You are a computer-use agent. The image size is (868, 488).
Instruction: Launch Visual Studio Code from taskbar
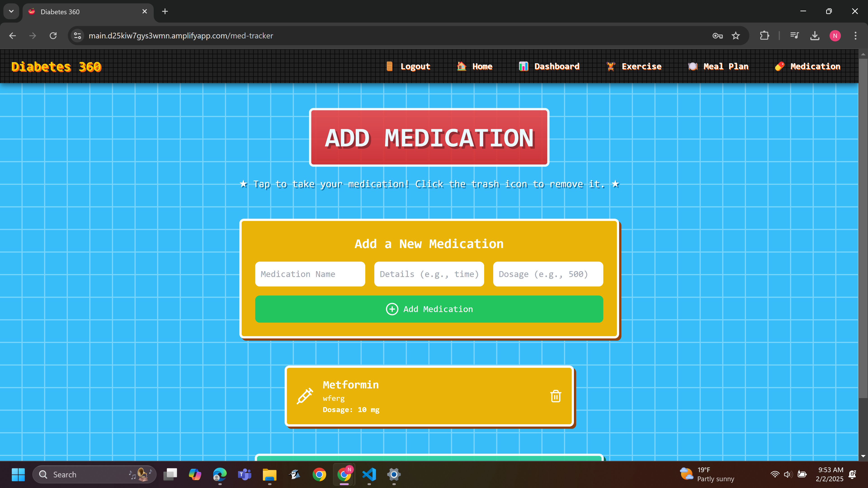[369, 474]
